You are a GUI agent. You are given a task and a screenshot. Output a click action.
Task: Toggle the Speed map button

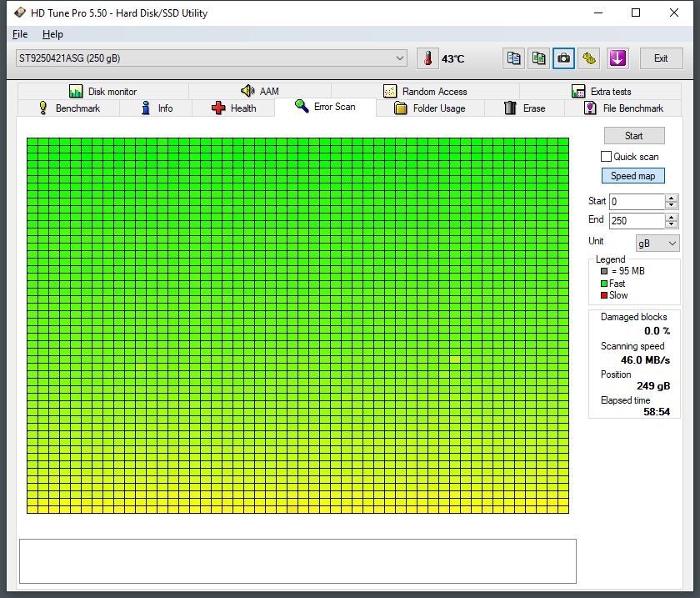coord(633,176)
